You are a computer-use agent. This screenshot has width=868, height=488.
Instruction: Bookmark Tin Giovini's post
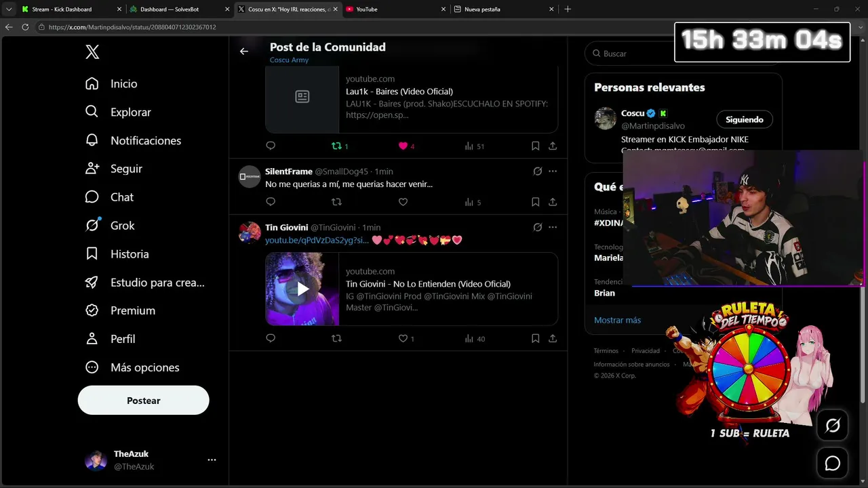tap(535, 338)
